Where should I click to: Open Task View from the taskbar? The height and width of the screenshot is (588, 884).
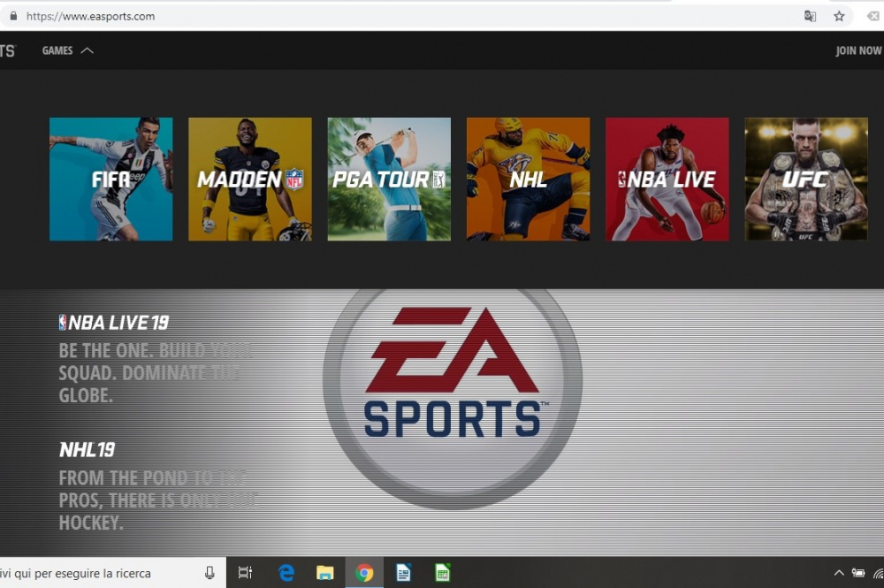[245, 573]
